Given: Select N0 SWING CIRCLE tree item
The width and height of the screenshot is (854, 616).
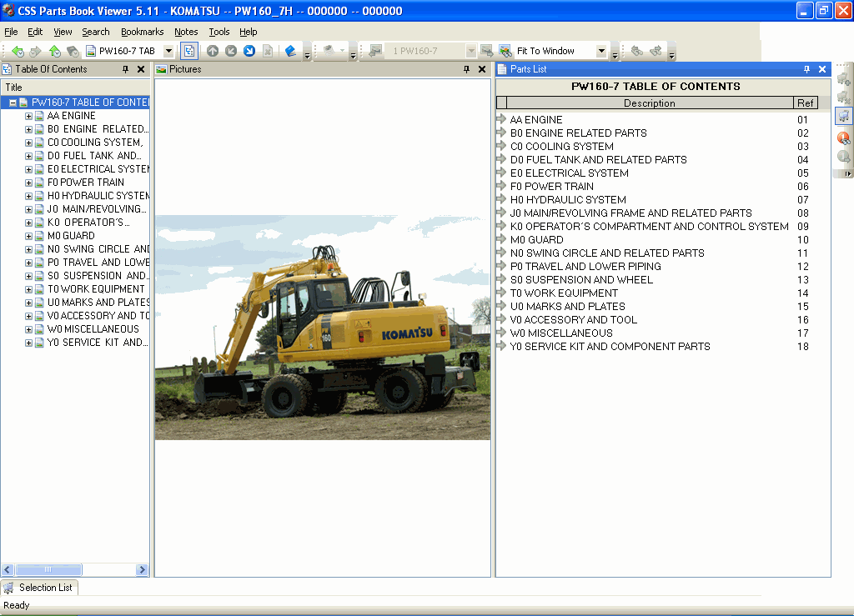Looking at the screenshot, I should (98, 249).
